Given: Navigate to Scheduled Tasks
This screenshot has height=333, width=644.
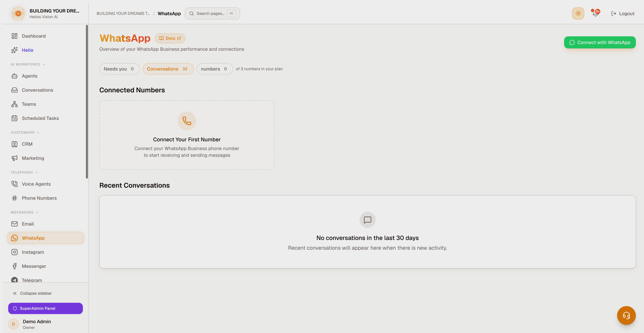Looking at the screenshot, I should tap(45, 118).
